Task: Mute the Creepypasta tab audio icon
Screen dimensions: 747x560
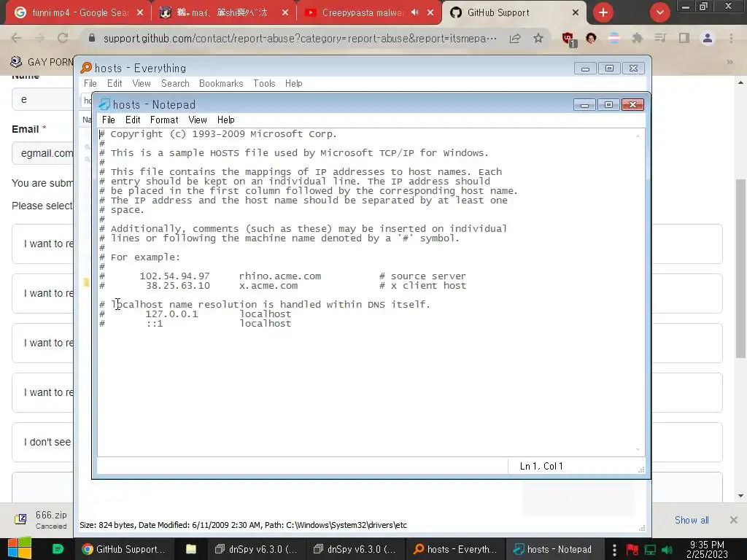Action: coord(415,12)
